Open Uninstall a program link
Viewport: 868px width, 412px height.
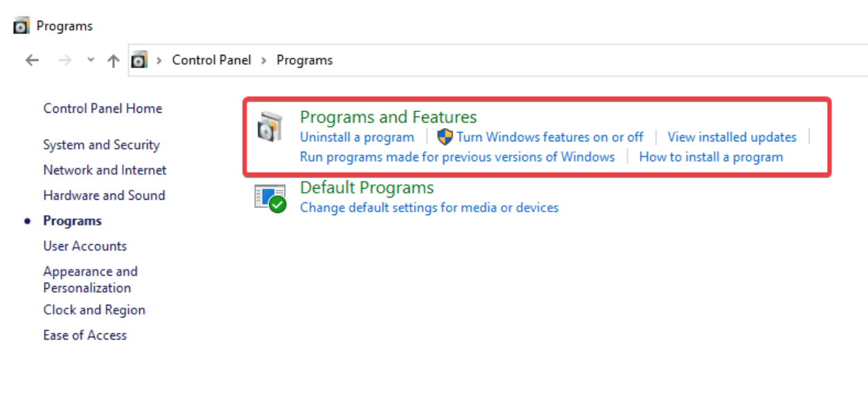pyautogui.click(x=357, y=137)
